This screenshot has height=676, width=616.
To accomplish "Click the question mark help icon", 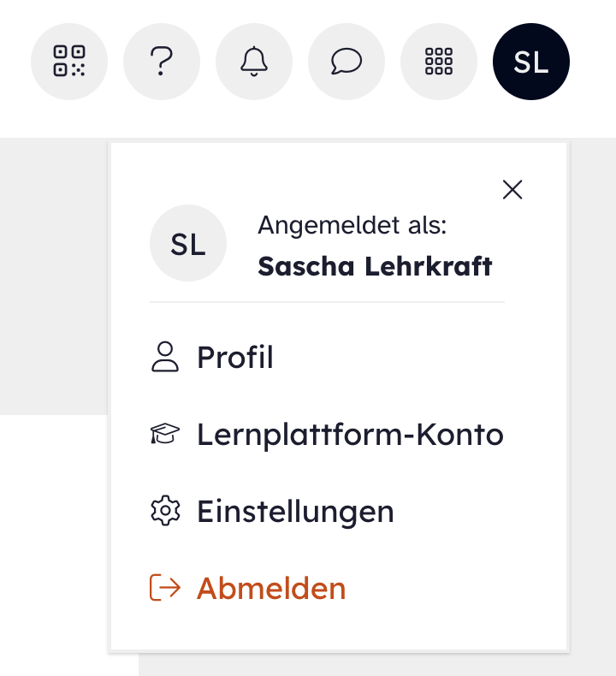I will pos(162,62).
